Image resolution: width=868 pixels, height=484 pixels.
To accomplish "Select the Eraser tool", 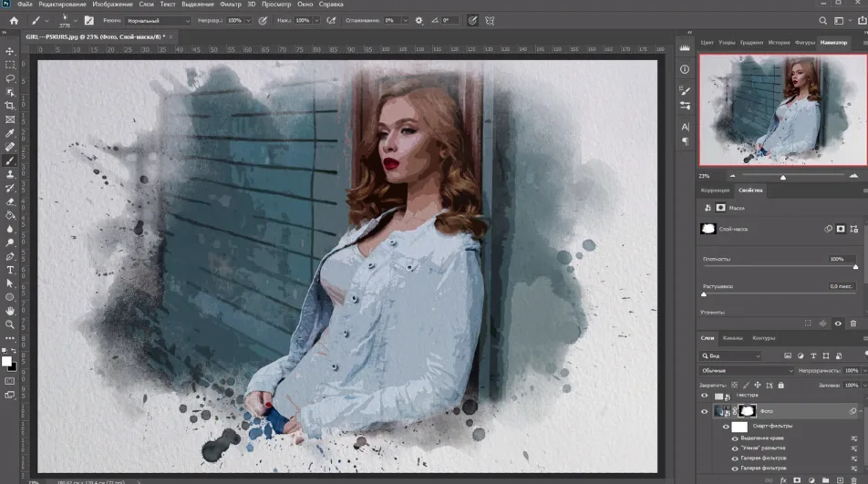I will 10,201.
